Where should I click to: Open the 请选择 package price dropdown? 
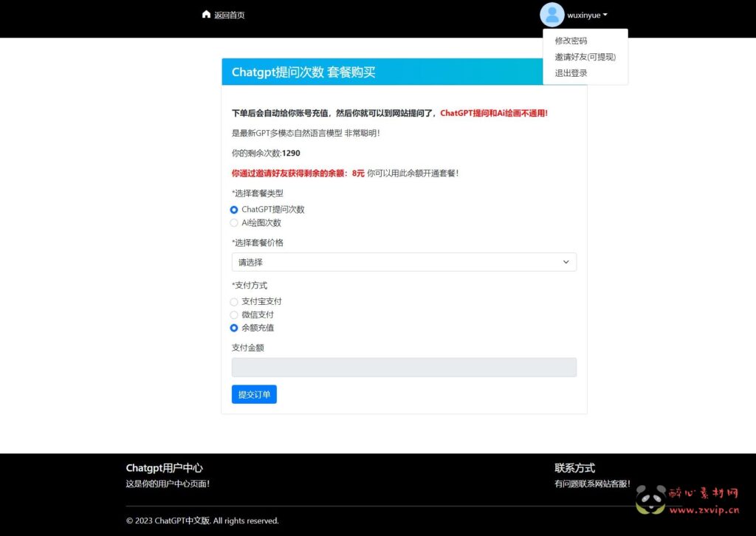tap(404, 261)
